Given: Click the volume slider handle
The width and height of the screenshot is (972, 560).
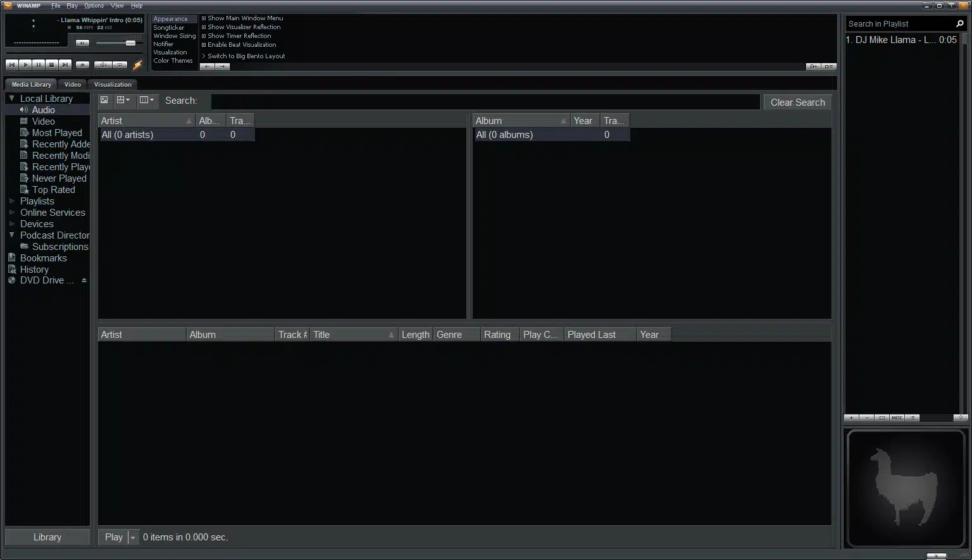Looking at the screenshot, I should coord(130,43).
